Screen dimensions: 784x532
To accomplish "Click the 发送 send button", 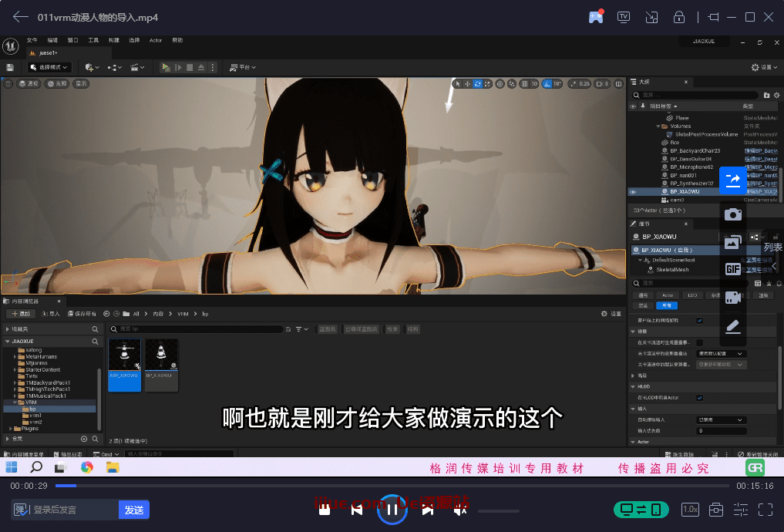I will [134, 510].
